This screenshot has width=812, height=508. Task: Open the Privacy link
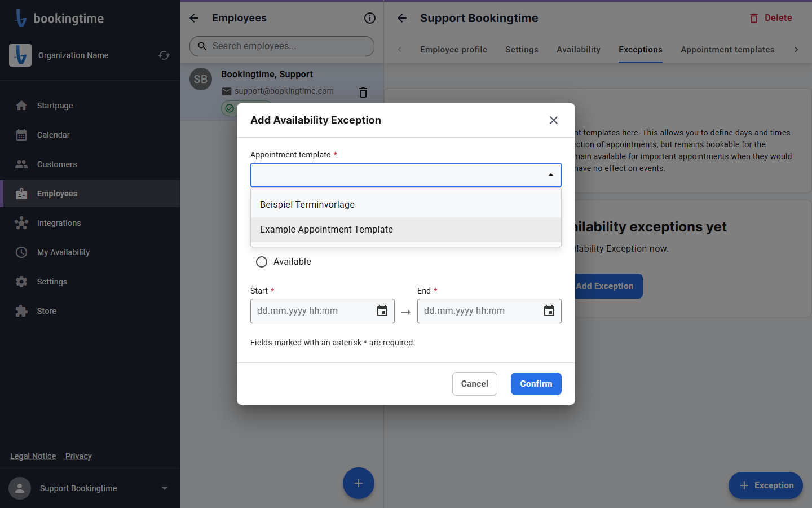coord(78,456)
